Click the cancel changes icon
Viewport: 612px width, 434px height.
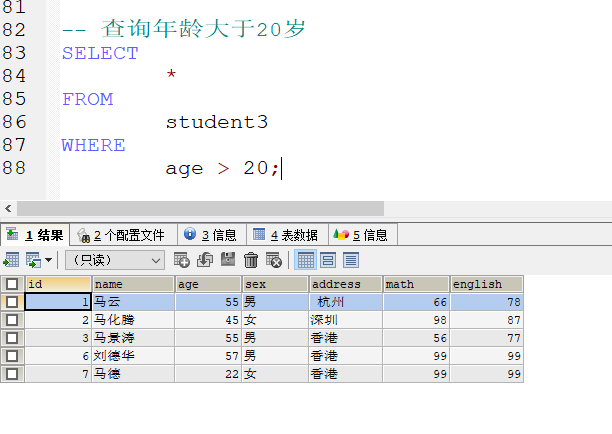(274, 260)
